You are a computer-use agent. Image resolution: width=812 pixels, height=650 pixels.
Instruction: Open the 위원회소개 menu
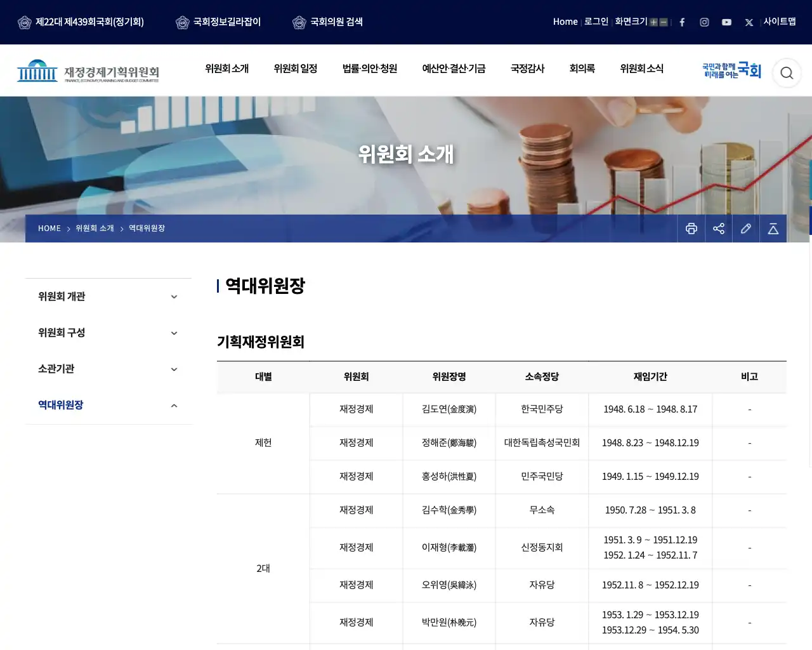click(x=227, y=69)
